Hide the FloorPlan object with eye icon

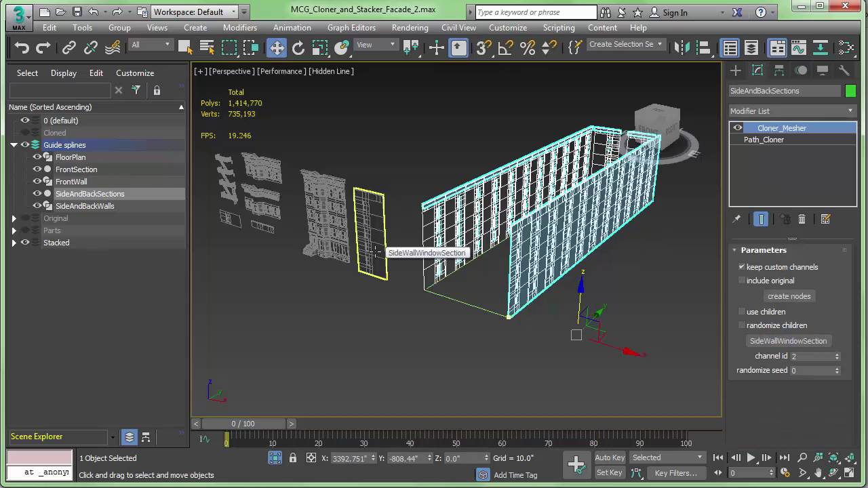click(x=37, y=157)
